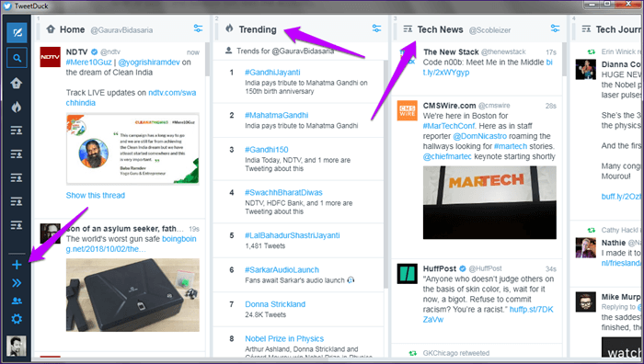Image resolution: width=644 pixels, height=364 pixels.
Task: Click the Trending column title
Action: tap(258, 29)
